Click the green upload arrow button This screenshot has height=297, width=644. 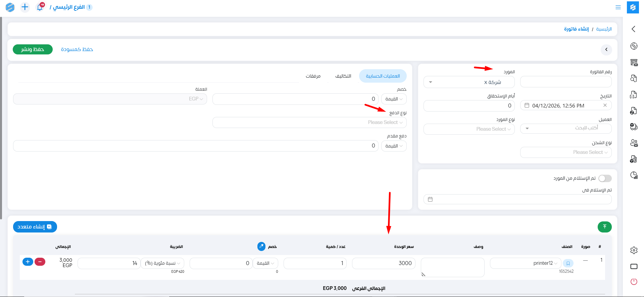tap(604, 227)
